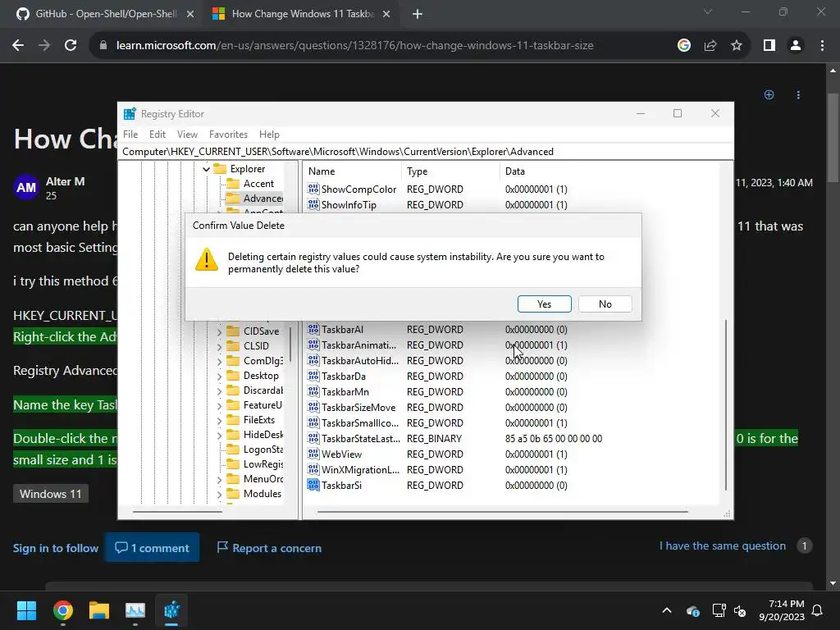Bookmark this page with star icon
Image resolution: width=840 pixels, height=630 pixels.
(737, 46)
